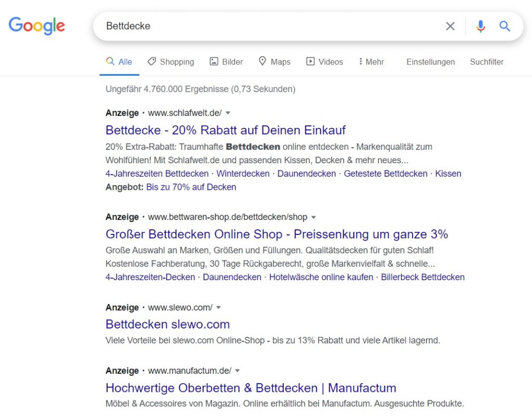Expand the dropdown arrow next to www.schlafwelt.de

228,113
